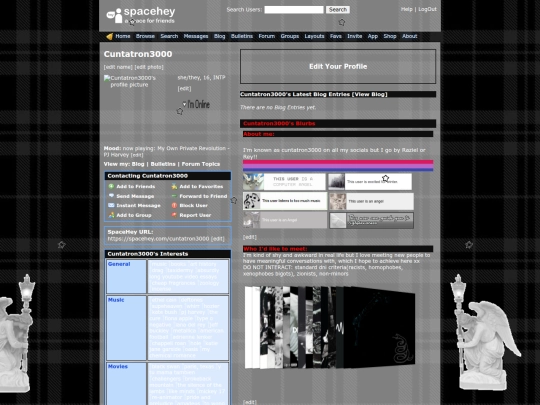Click [edit] under she/they, 16, INTP
The image size is (540, 405).
[x=184, y=89]
